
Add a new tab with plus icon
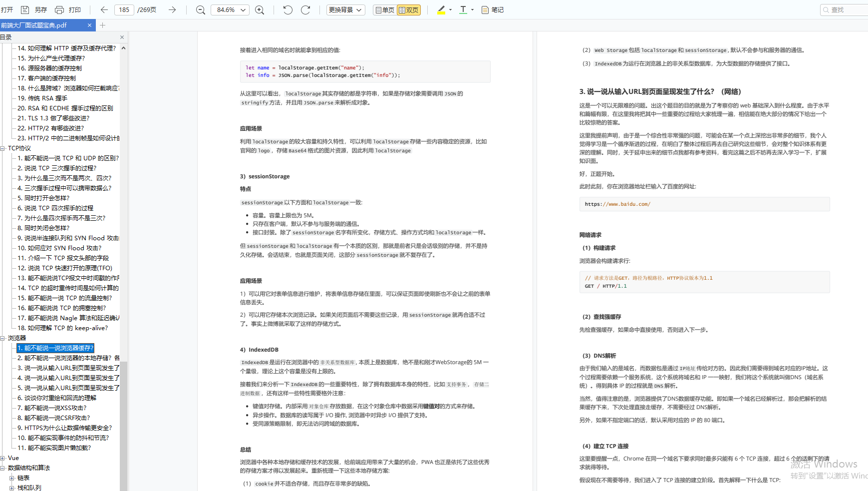(102, 25)
